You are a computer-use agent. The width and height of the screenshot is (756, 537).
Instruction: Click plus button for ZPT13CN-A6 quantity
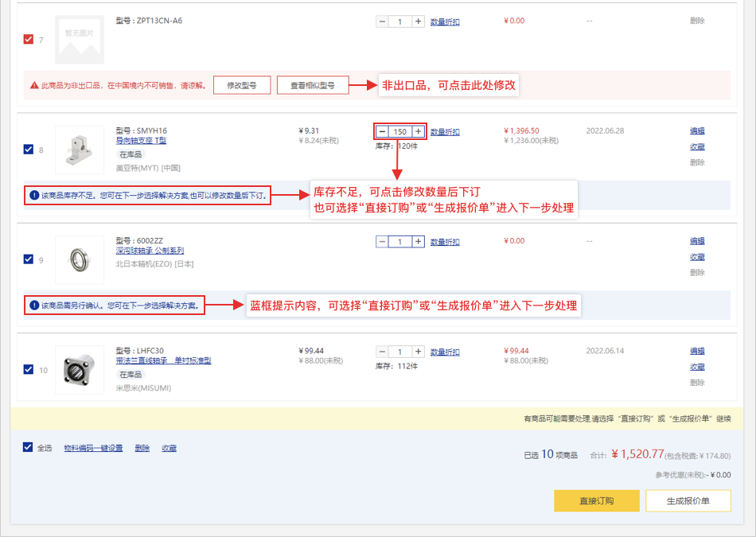pyautogui.click(x=419, y=21)
